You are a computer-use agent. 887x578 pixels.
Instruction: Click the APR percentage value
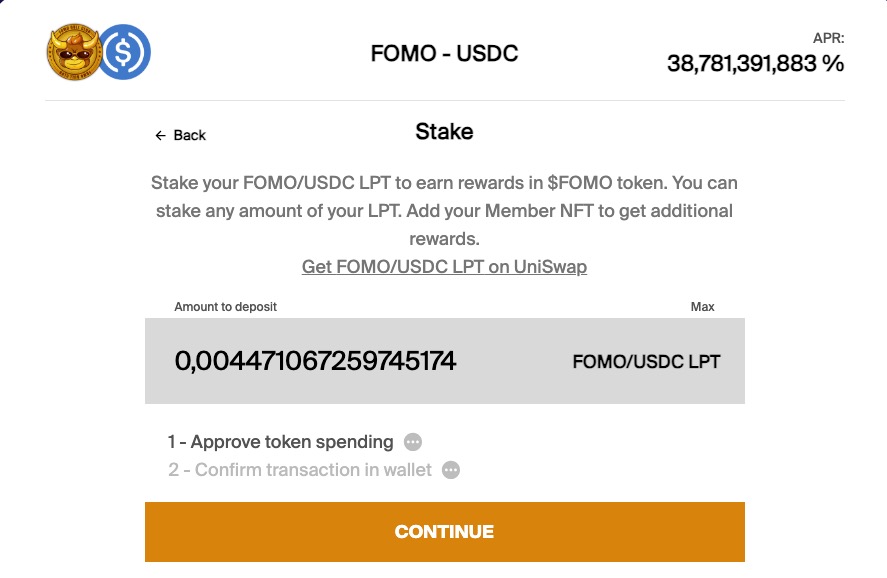(755, 64)
